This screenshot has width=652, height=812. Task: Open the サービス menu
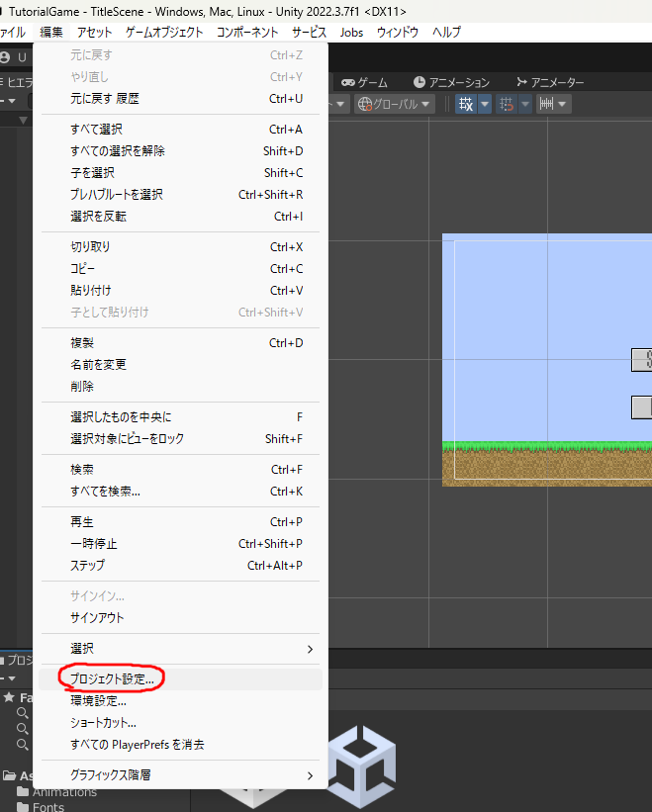point(309,32)
